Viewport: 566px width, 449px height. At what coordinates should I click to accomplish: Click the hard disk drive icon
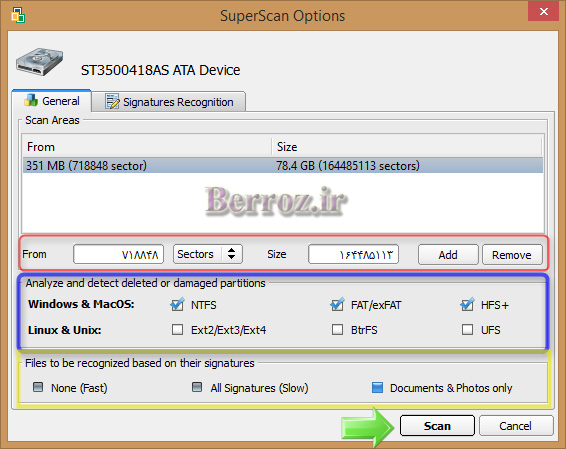[x=39, y=62]
